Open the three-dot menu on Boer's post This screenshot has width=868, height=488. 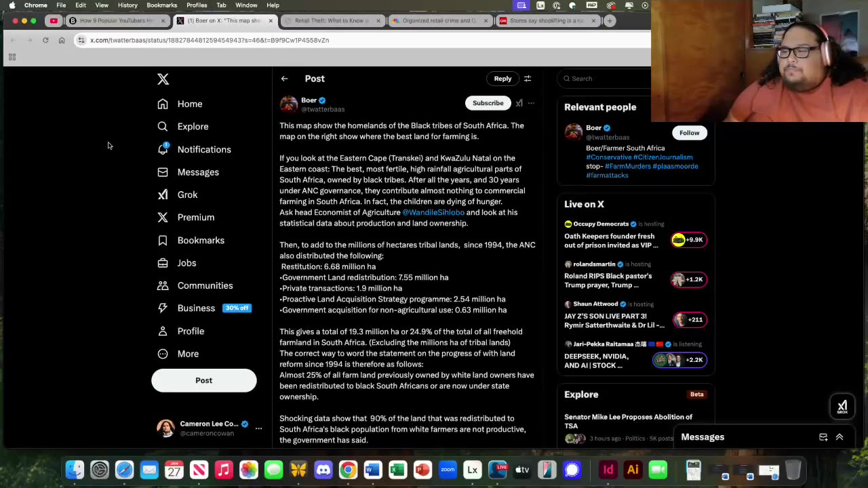pyautogui.click(x=531, y=103)
